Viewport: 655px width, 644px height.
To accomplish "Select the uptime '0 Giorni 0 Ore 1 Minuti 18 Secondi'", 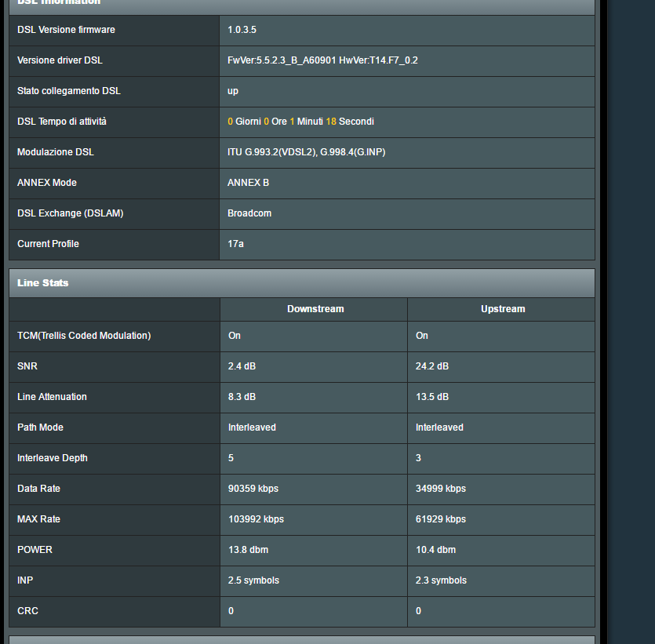I will (300, 122).
